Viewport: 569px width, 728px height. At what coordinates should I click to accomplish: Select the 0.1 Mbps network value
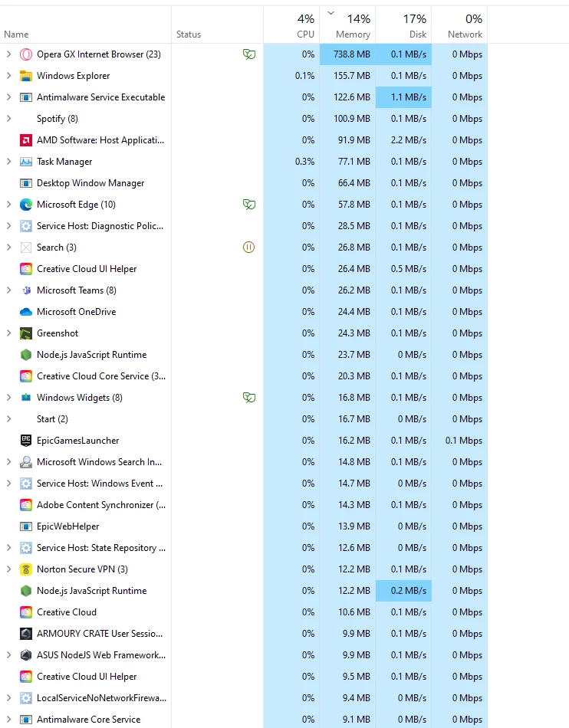[459, 441]
